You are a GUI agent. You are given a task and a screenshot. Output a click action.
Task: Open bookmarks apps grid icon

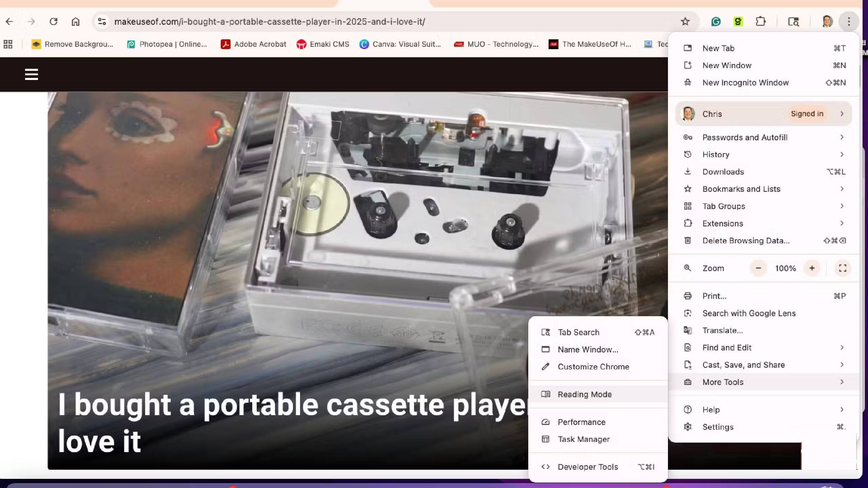(8, 44)
